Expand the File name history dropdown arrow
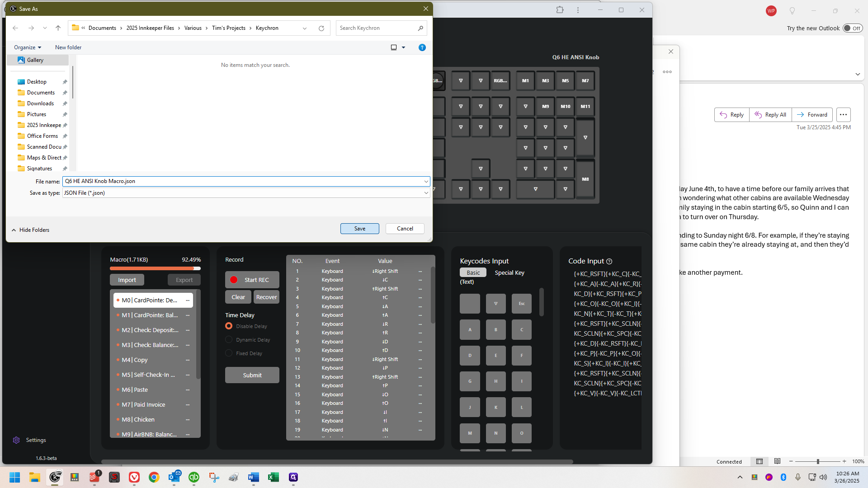Image resolution: width=868 pixels, height=488 pixels. pyautogui.click(x=426, y=181)
